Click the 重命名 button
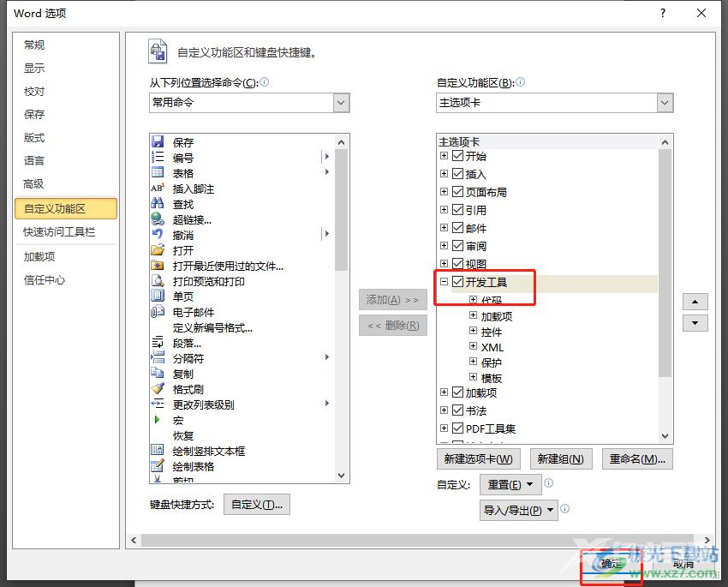 pos(637,458)
